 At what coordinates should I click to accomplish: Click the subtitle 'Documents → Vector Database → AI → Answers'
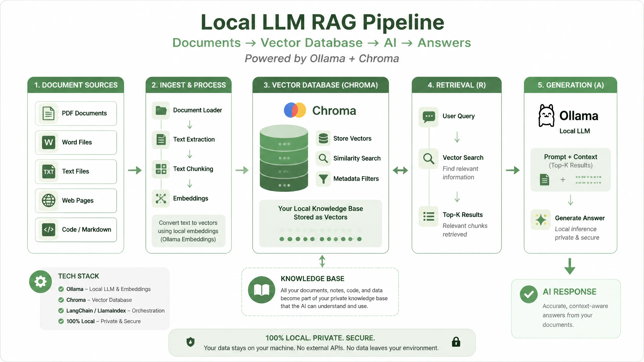pyautogui.click(x=322, y=43)
